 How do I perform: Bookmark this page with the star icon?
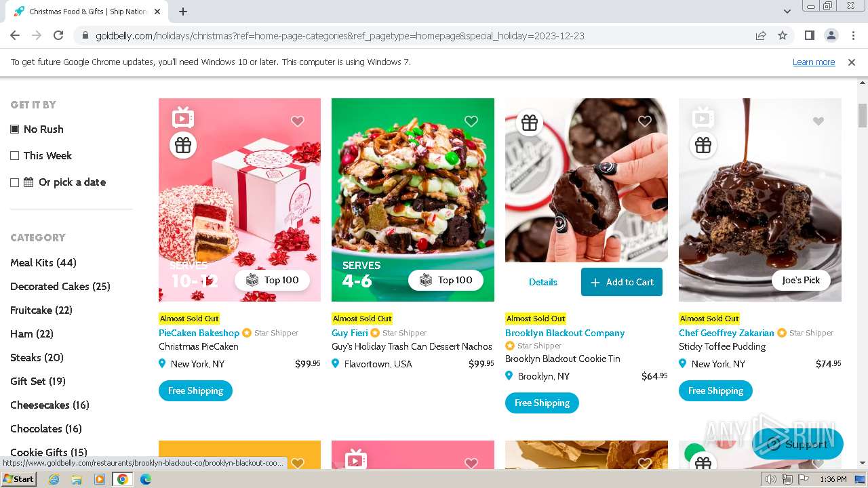(x=783, y=35)
